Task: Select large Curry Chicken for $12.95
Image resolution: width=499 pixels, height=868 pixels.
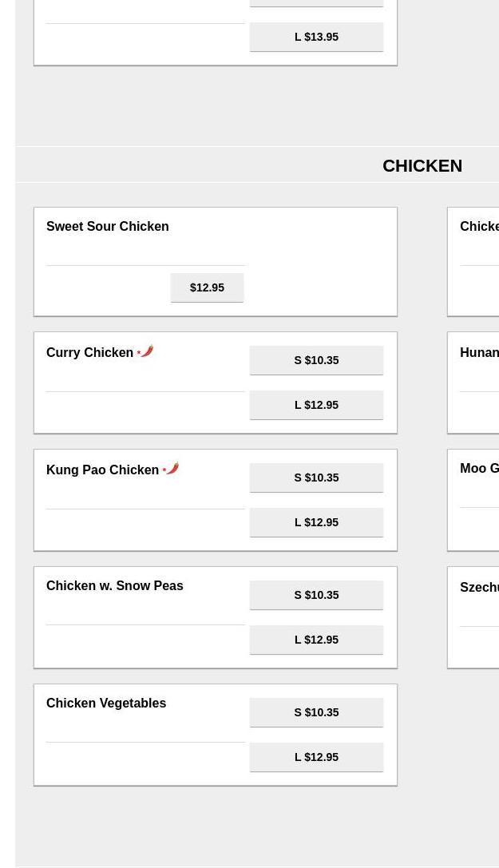Action: (316, 405)
